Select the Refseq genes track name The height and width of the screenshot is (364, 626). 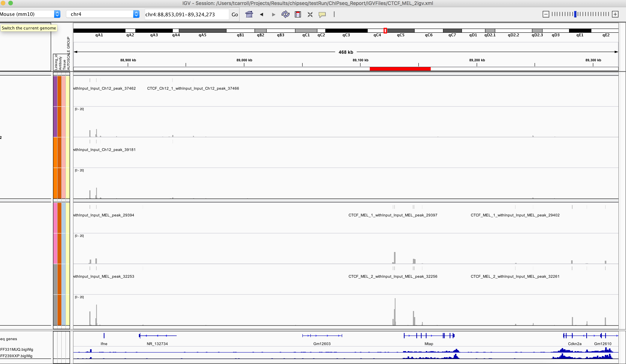point(9,339)
